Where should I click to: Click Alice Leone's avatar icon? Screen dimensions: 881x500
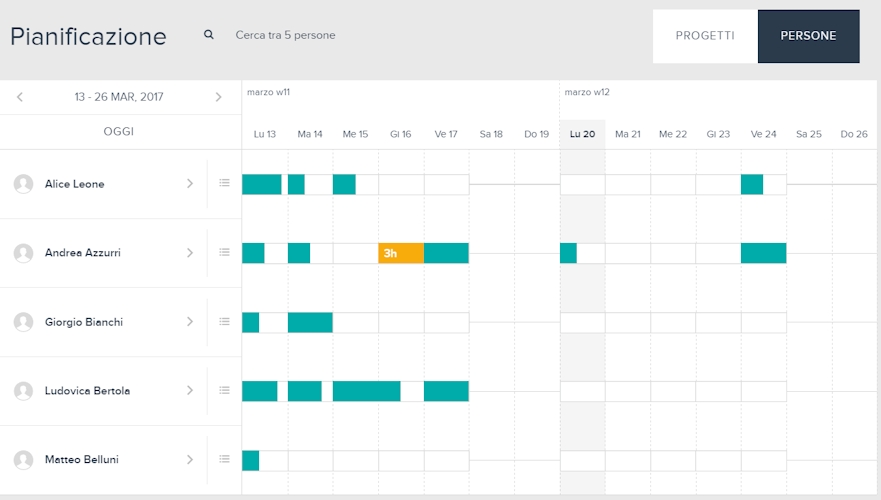(23, 184)
